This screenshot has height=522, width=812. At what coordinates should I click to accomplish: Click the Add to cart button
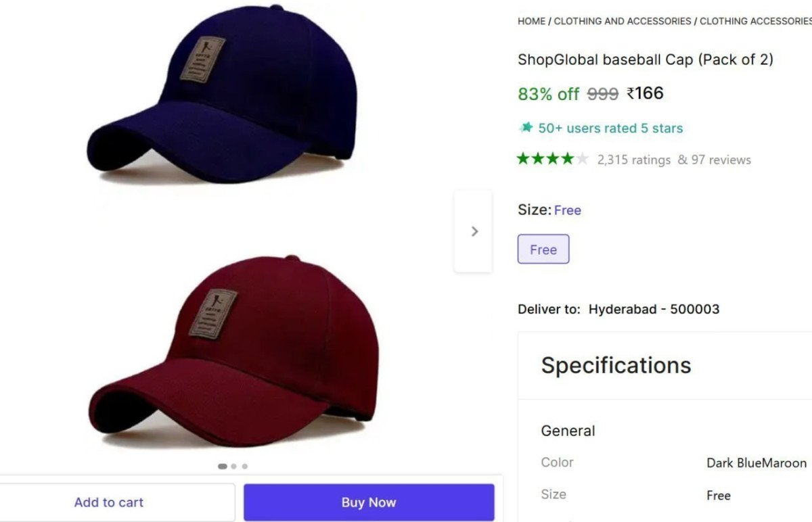[x=109, y=502]
